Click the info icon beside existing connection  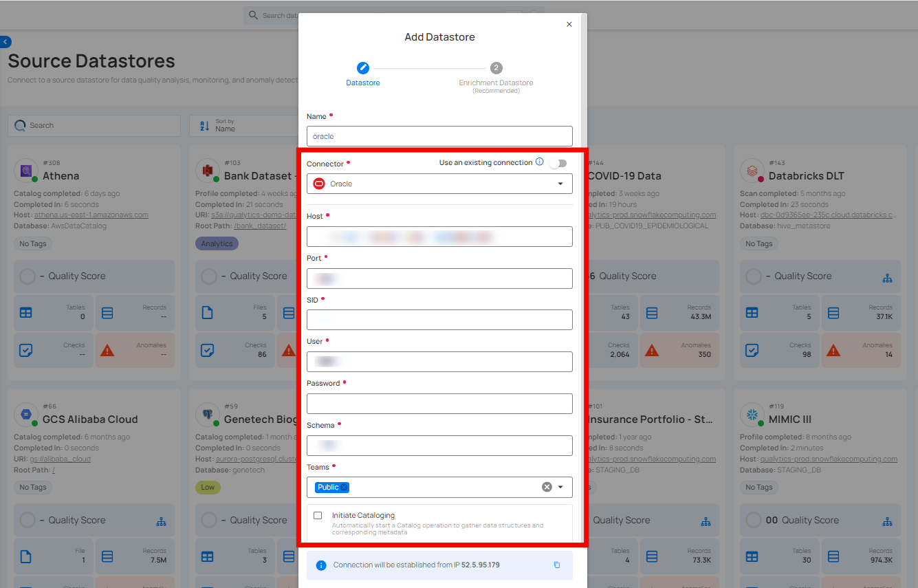pos(540,162)
